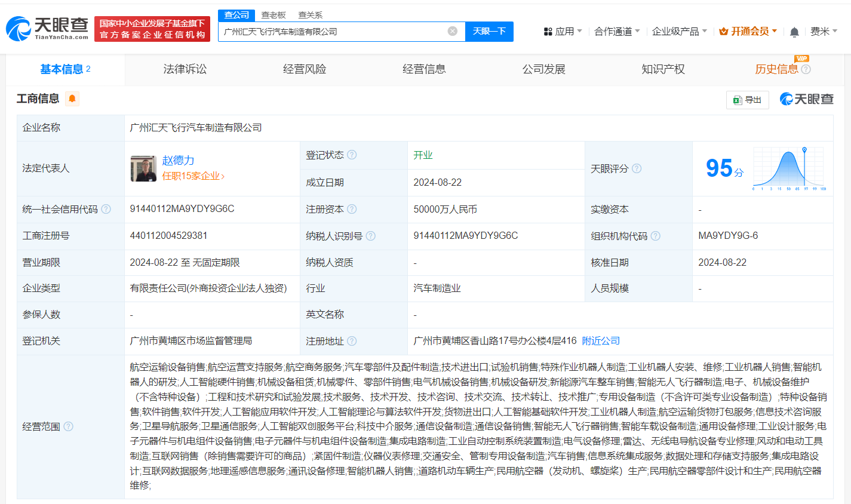Open the 附近公司 link
Screen dimensions: 851x504
(x=600, y=340)
